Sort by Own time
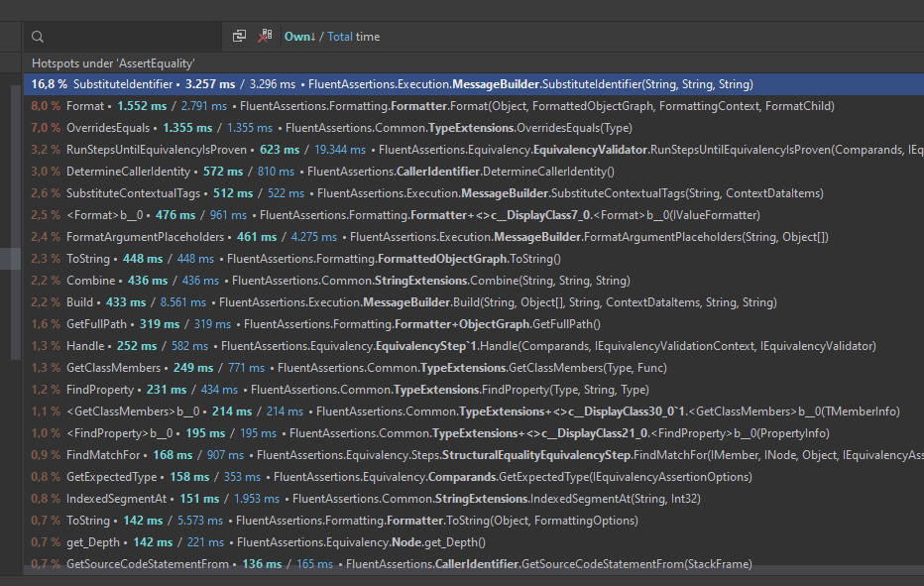This screenshot has width=924, height=586. pos(299,37)
